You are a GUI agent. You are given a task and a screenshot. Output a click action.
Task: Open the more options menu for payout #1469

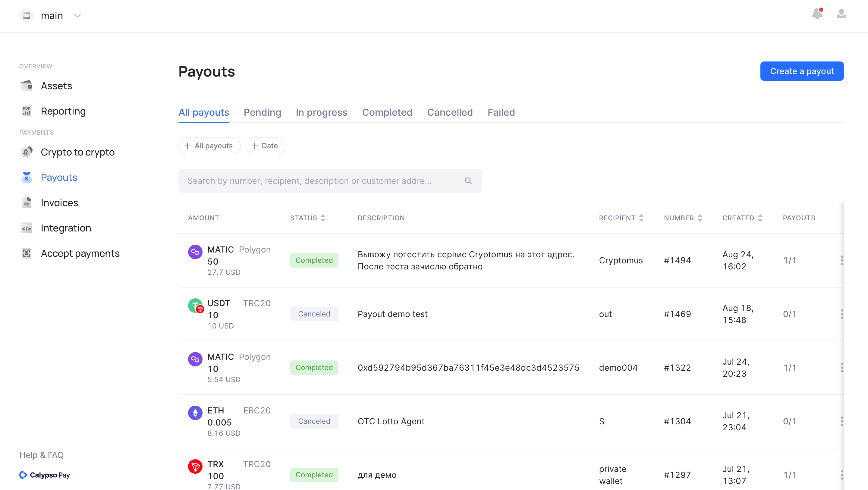point(841,314)
